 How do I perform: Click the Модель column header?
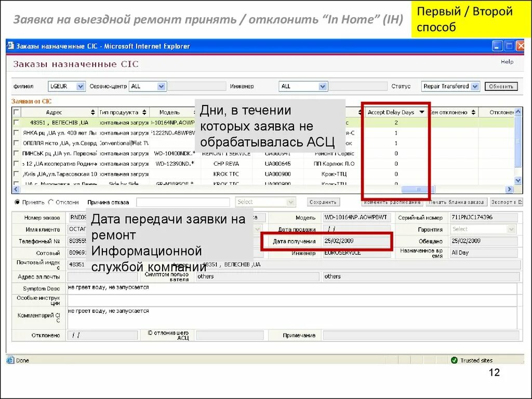click(170, 112)
